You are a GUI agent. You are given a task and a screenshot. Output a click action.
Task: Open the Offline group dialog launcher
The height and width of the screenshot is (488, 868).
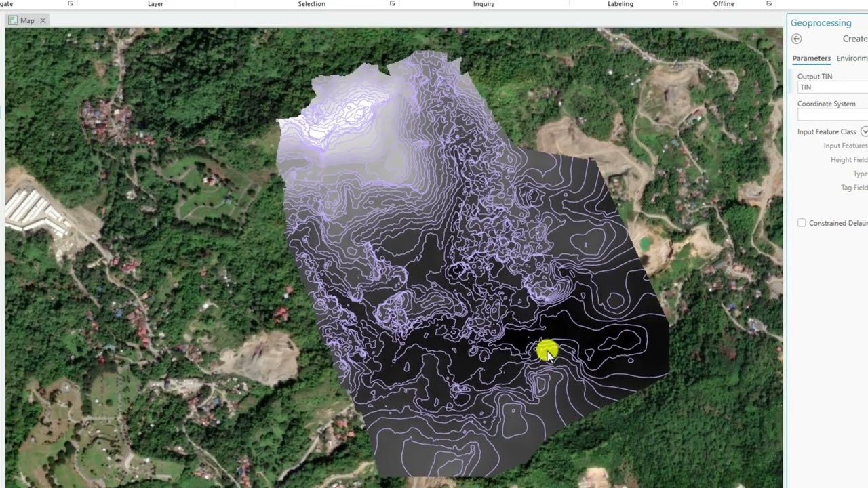tap(768, 4)
